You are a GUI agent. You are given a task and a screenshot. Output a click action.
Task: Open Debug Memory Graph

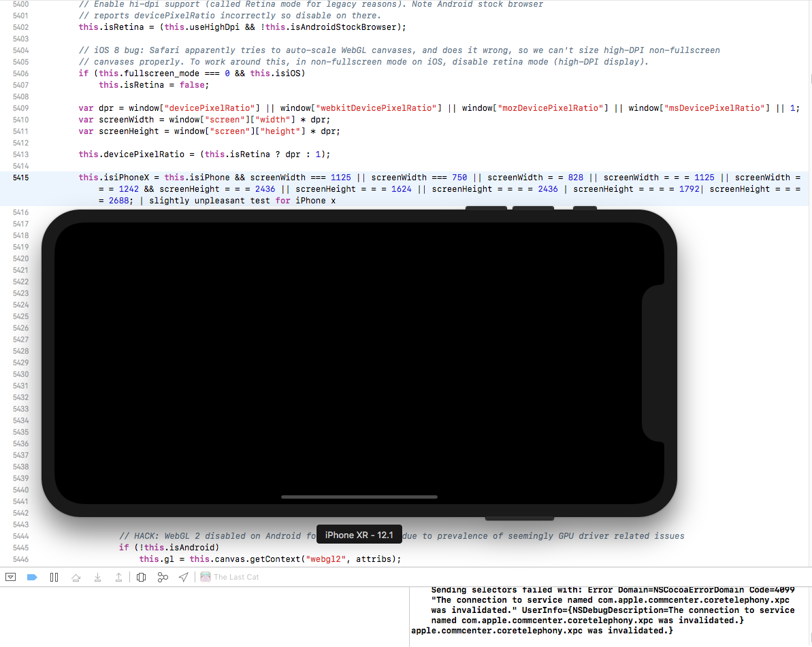point(163,577)
